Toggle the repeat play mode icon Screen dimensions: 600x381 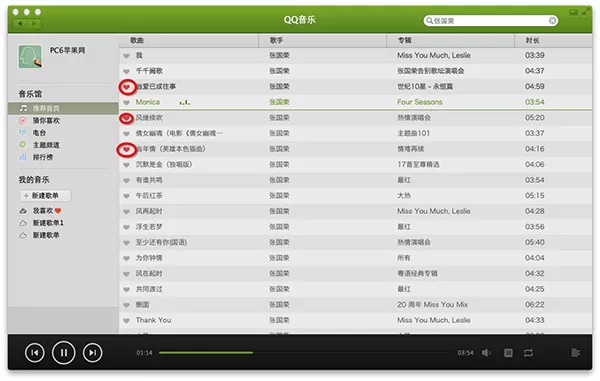click(528, 353)
